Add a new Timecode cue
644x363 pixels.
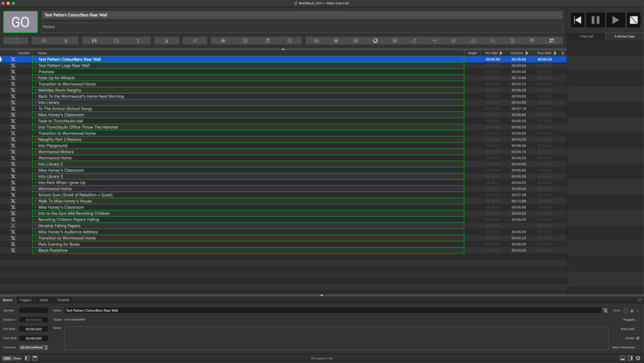pyautogui.click(x=290, y=40)
